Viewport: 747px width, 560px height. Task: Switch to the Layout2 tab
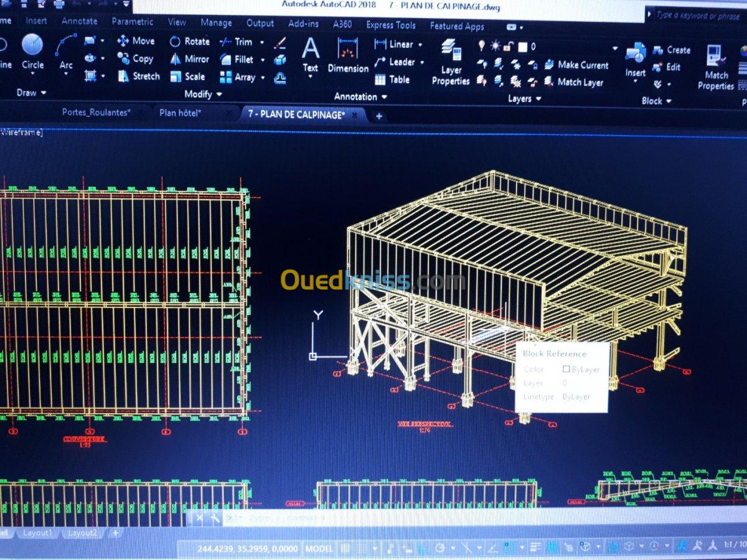pyautogui.click(x=83, y=533)
